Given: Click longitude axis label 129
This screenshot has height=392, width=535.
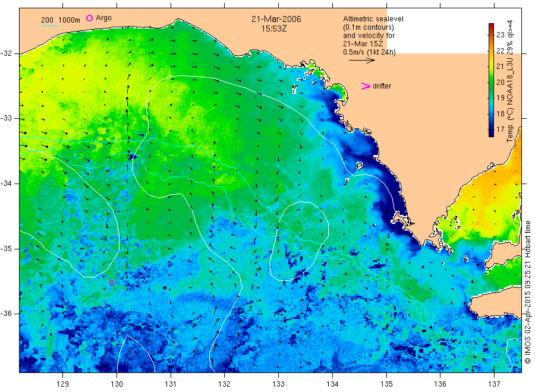Looking at the screenshot, I should pyautogui.click(x=63, y=384).
